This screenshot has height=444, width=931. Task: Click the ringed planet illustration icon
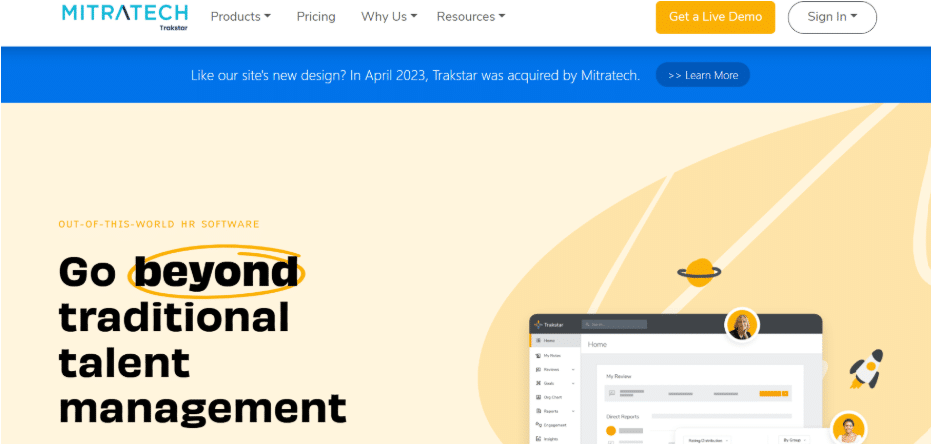tap(699, 273)
